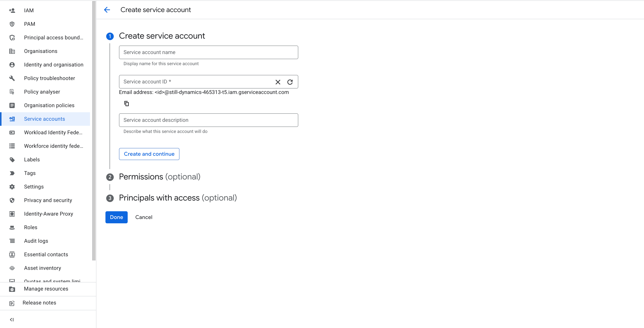Collapse the navigation side panel
The width and height of the screenshot is (644, 328).
[12, 319]
